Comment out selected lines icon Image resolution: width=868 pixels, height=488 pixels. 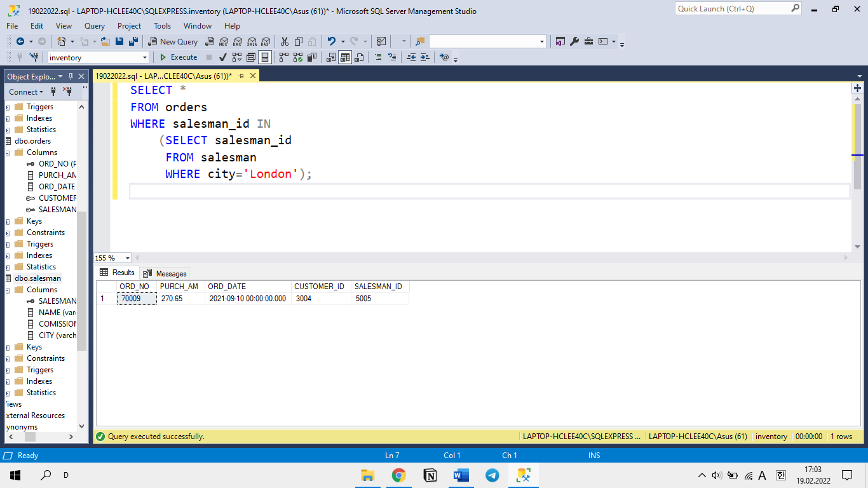click(x=378, y=57)
